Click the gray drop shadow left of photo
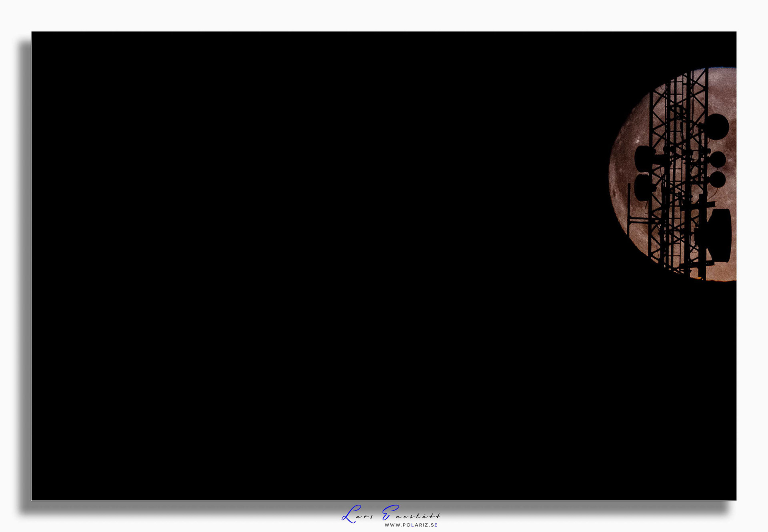The width and height of the screenshot is (768, 532). [x=26, y=264]
